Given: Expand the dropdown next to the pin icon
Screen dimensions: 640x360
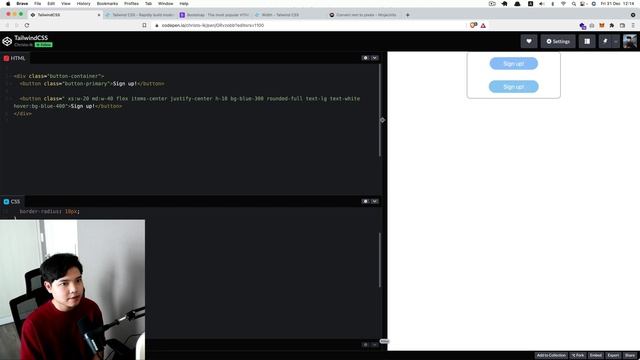Looking at the screenshot, I should click(x=616, y=41).
